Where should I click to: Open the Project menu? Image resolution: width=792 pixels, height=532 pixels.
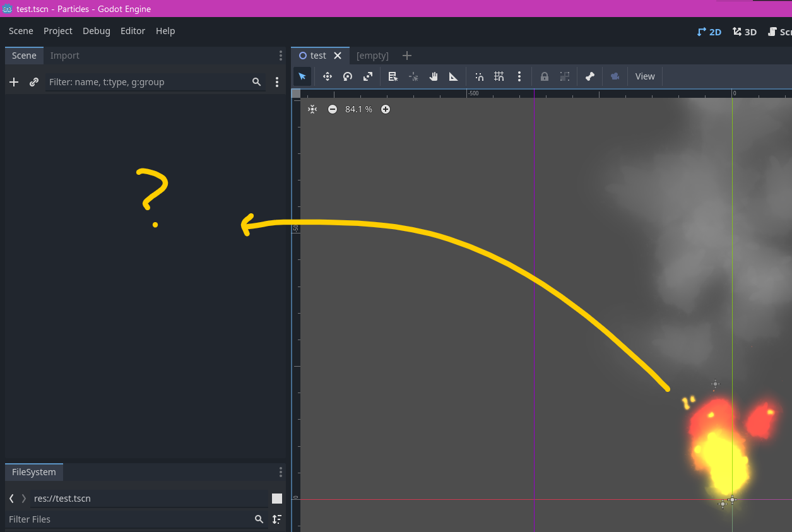pos(57,30)
